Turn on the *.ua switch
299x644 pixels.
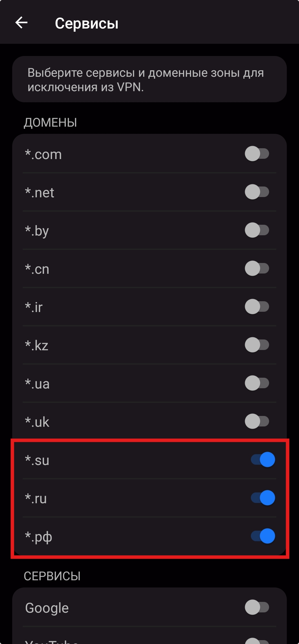click(257, 383)
